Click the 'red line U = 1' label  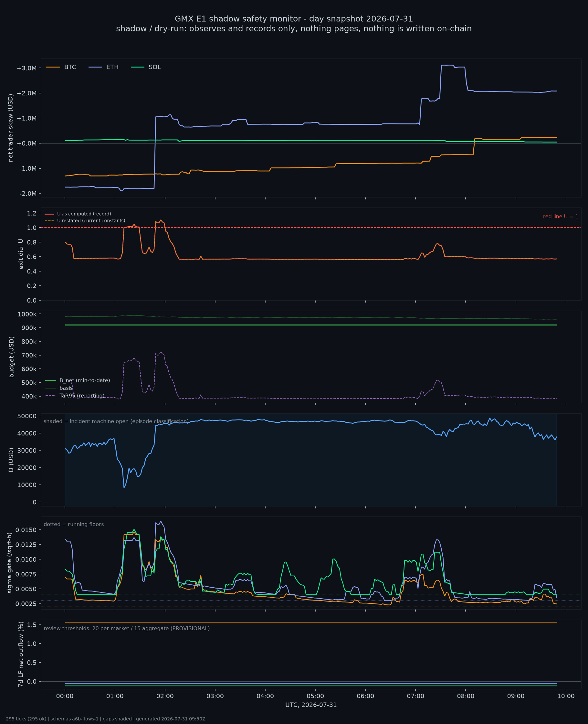point(561,217)
